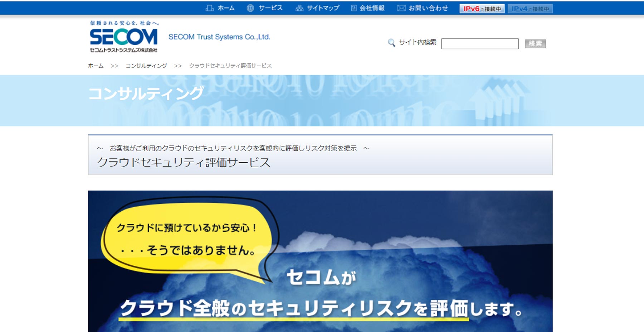Click the IPv4で接続中 badge
644x332 pixels.
tap(530, 9)
